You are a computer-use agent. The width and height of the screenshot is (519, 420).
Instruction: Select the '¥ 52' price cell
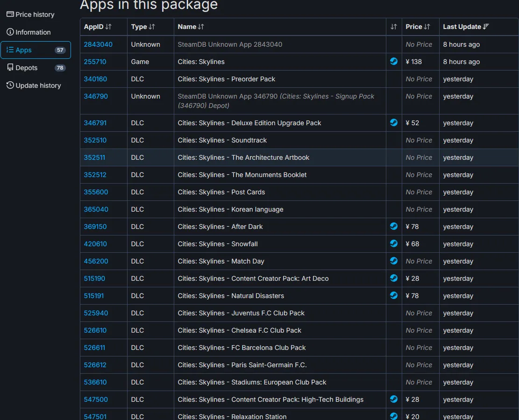click(420, 123)
